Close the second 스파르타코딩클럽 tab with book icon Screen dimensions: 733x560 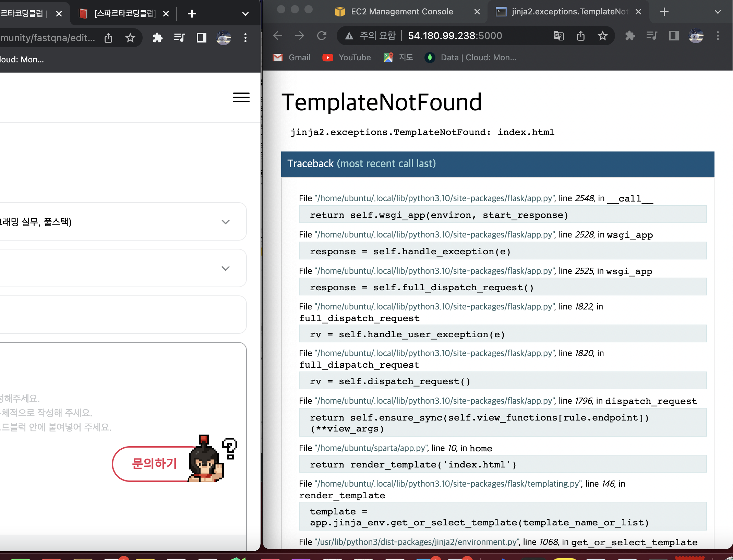166,14
